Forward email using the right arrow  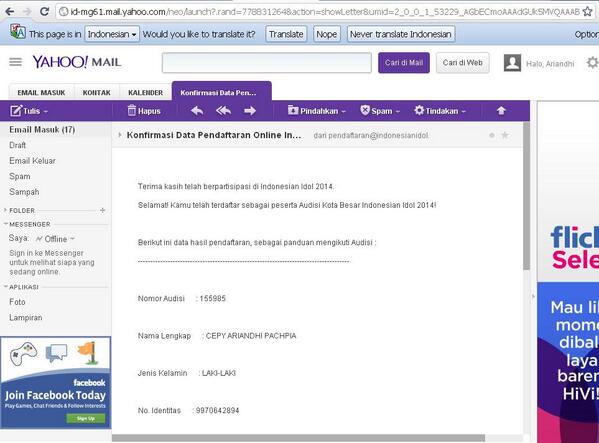(x=250, y=111)
